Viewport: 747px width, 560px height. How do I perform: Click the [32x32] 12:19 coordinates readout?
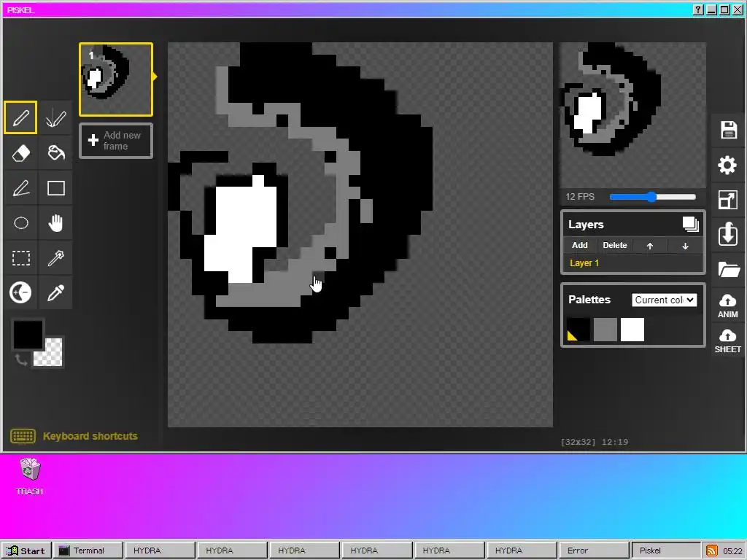coord(595,442)
